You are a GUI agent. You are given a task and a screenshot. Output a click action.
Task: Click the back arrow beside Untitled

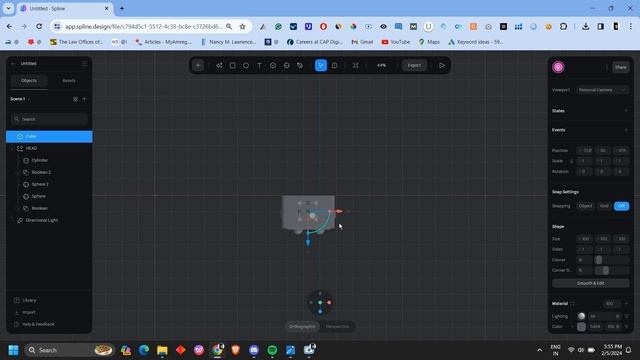coord(13,64)
